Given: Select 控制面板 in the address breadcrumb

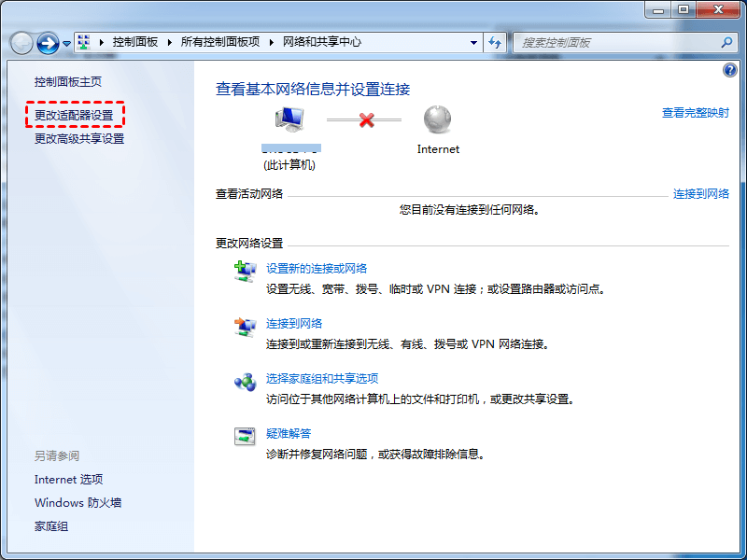Looking at the screenshot, I should pos(134,42).
